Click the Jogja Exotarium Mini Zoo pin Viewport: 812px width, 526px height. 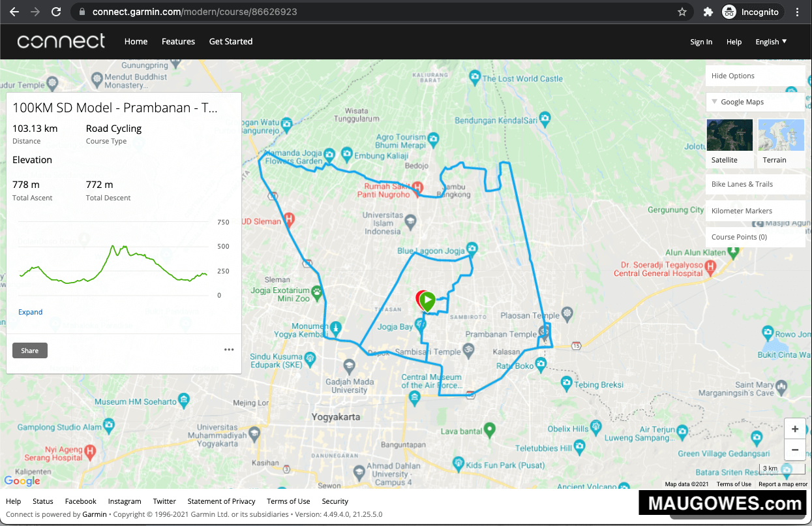point(317,292)
